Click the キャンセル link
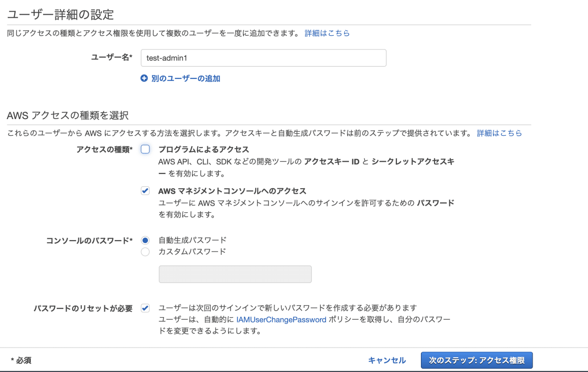This screenshot has height=372, width=588. [387, 360]
